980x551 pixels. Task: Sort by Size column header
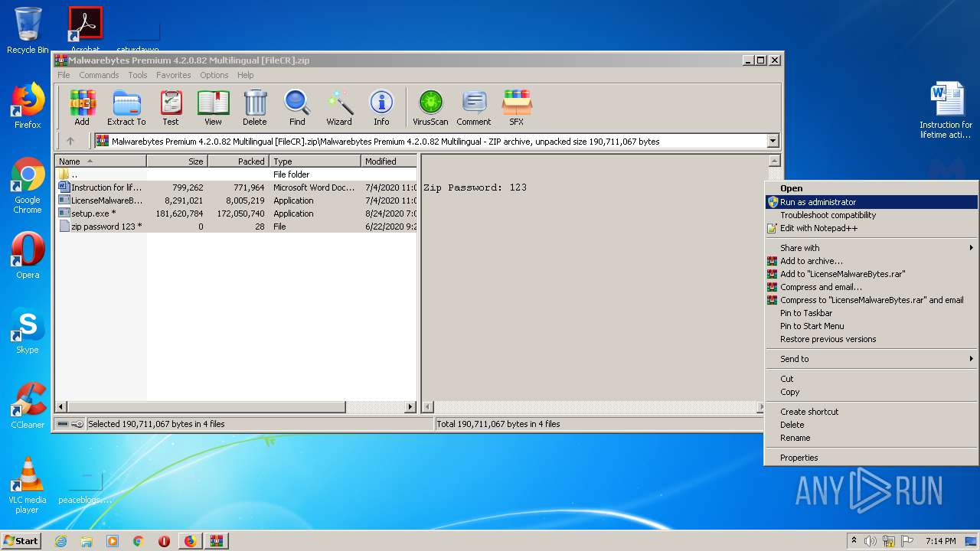(177, 161)
